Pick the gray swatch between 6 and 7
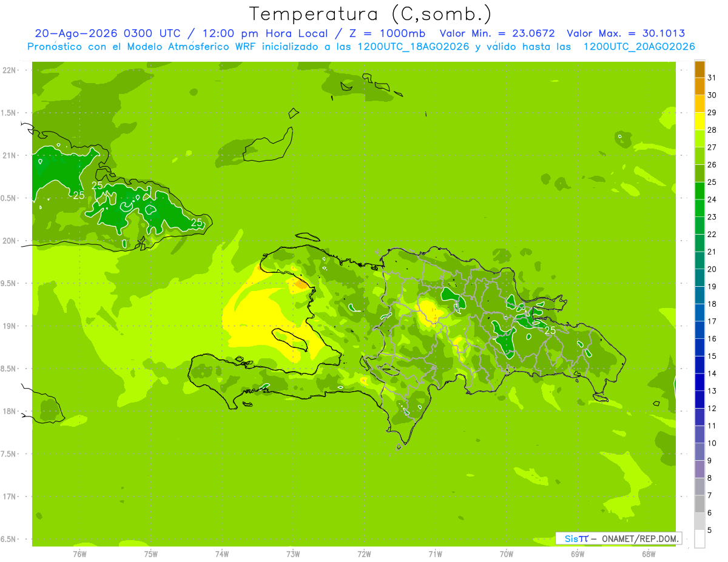The width and height of the screenshot is (728, 562). (699, 504)
